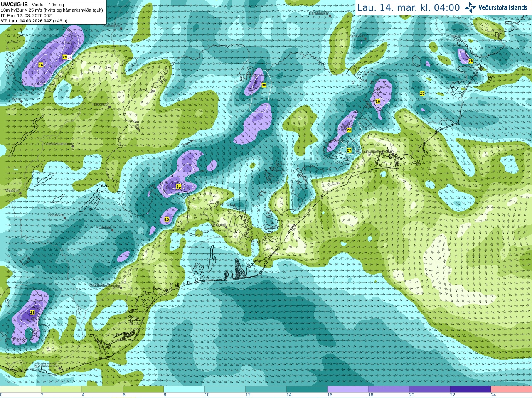
Task: Click the yellow 31 gust marker
Action: click(179, 187)
